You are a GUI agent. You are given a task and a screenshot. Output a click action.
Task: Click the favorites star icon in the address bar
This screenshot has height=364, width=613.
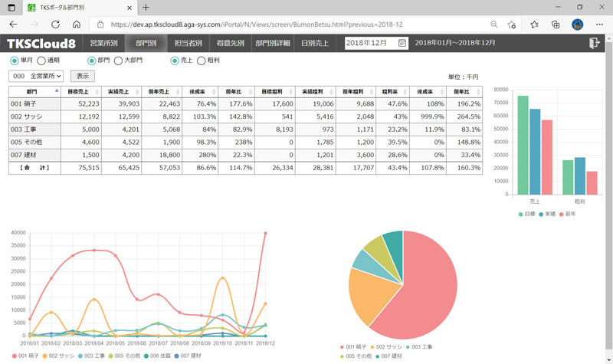(x=513, y=25)
